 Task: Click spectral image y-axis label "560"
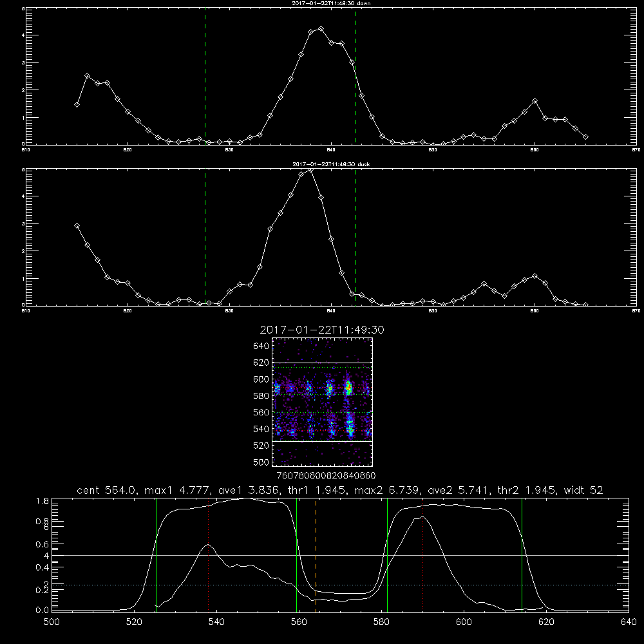pyautogui.click(x=261, y=412)
